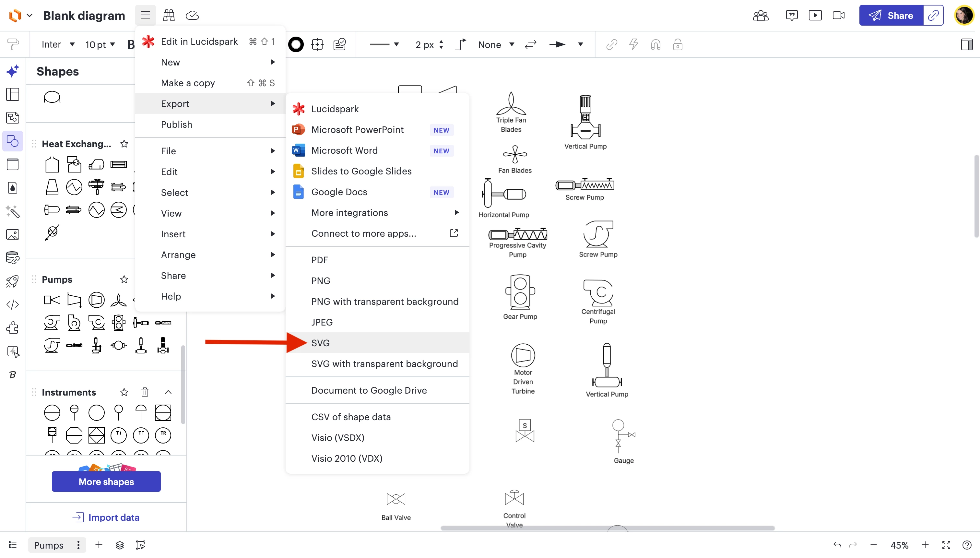Open the collaborators people icon
The width and height of the screenshot is (980, 558).
[x=761, y=15]
